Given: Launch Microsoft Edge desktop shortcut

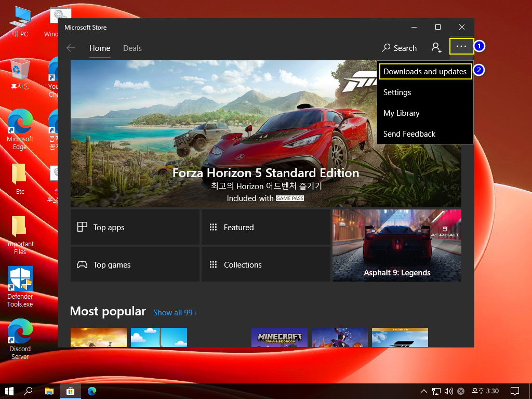Looking at the screenshot, I should [20, 129].
